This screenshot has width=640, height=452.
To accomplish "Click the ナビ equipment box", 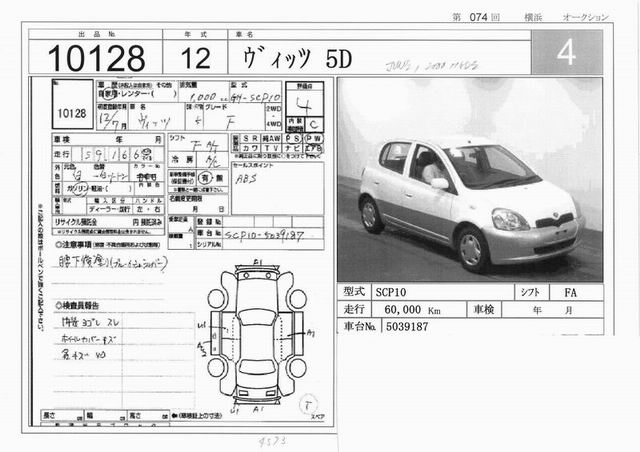I will (x=293, y=148).
